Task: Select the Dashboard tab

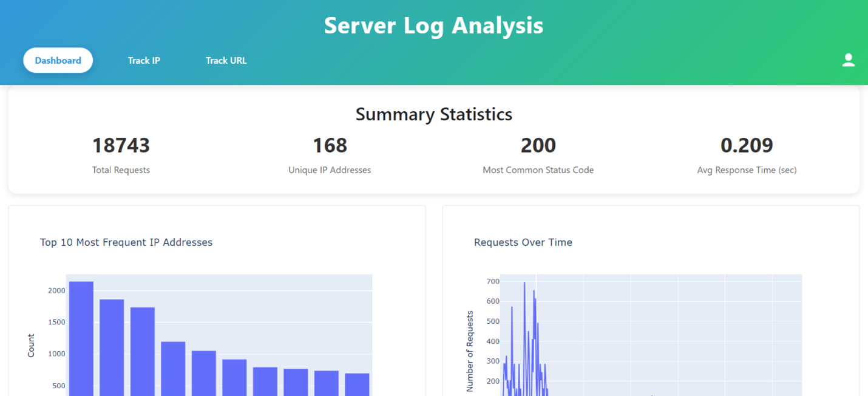Action: click(58, 60)
